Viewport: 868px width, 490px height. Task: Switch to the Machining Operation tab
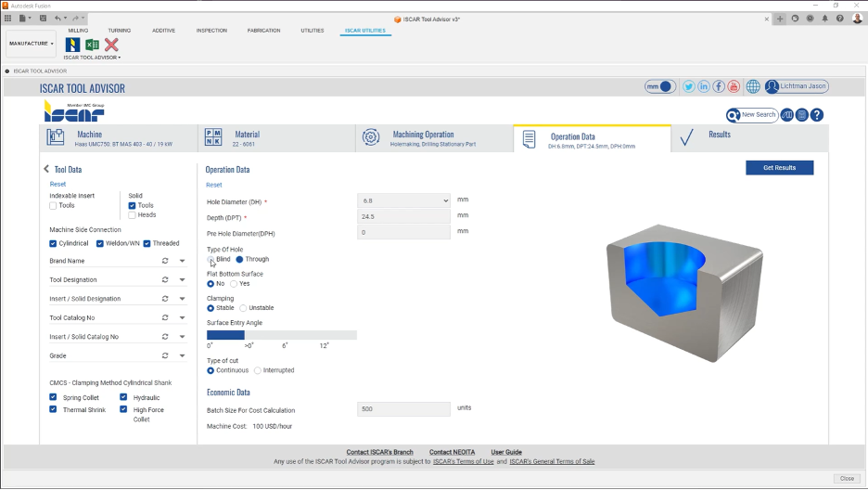click(x=434, y=138)
